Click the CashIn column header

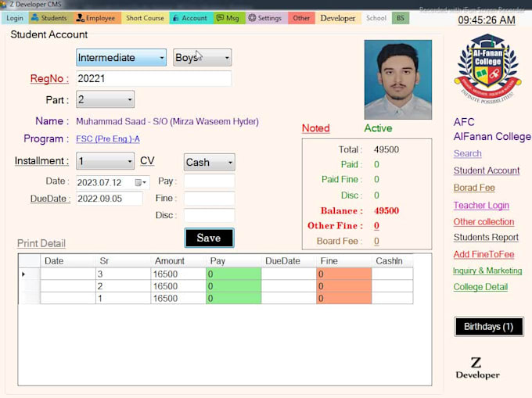(x=393, y=260)
